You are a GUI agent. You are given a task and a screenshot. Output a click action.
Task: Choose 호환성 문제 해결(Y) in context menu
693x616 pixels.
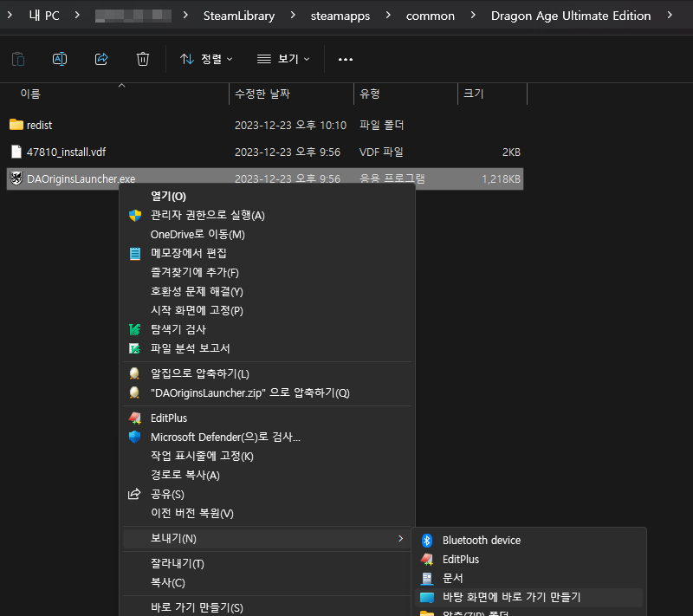click(x=268, y=291)
